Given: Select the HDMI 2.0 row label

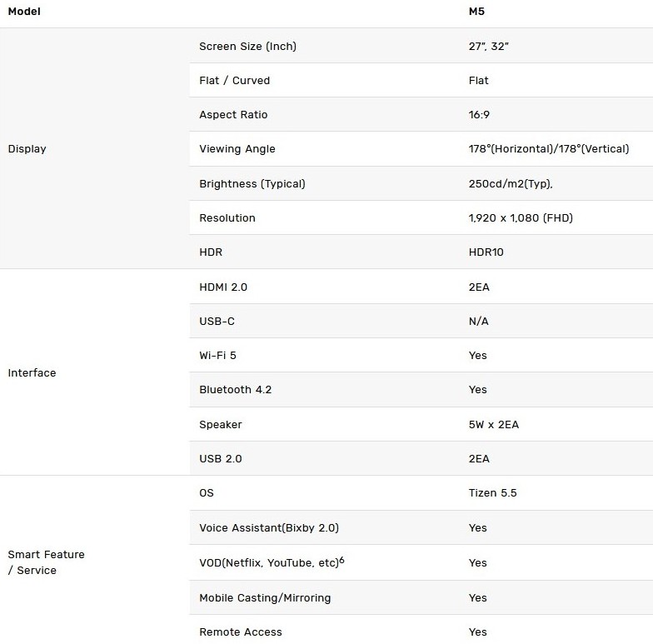Looking at the screenshot, I should [x=222, y=287].
